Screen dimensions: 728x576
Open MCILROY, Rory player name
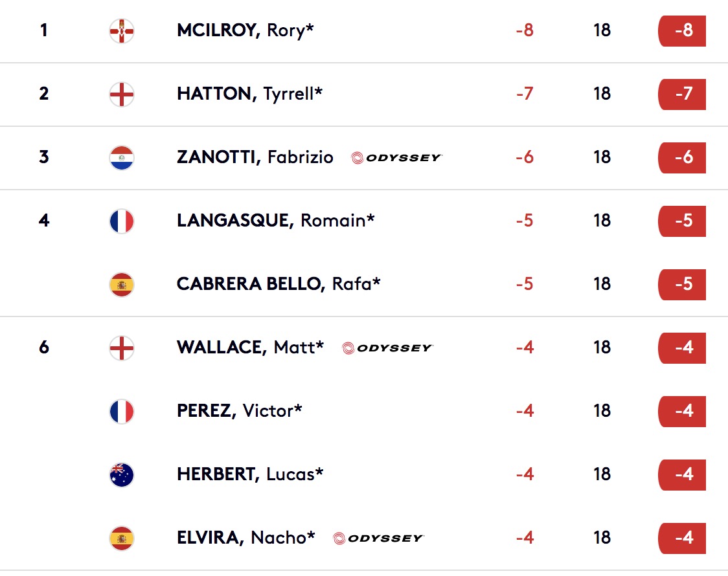pyautogui.click(x=245, y=30)
